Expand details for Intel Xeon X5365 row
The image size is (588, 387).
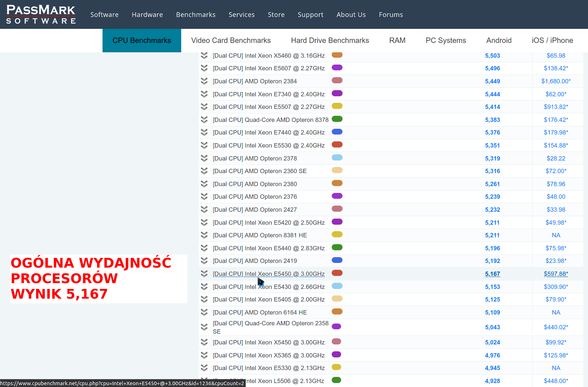tap(204, 355)
